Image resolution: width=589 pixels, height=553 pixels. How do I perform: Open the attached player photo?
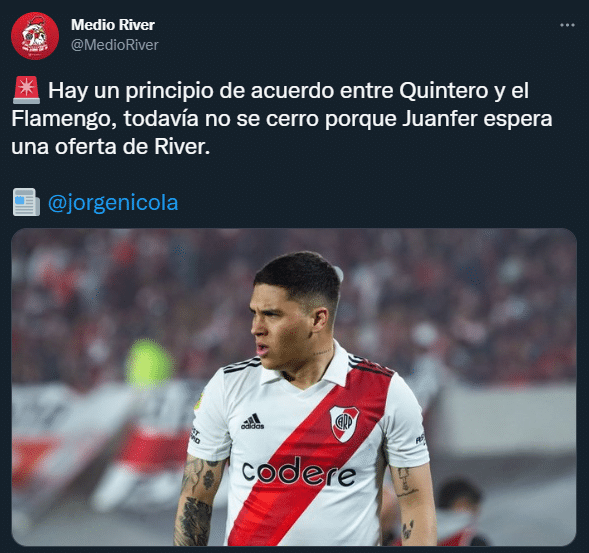294,387
